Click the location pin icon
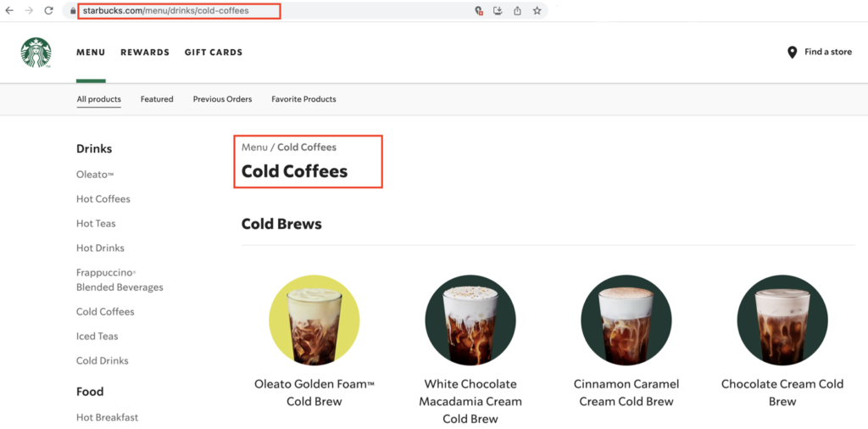This screenshot has height=429, width=868. pyautogui.click(x=793, y=52)
